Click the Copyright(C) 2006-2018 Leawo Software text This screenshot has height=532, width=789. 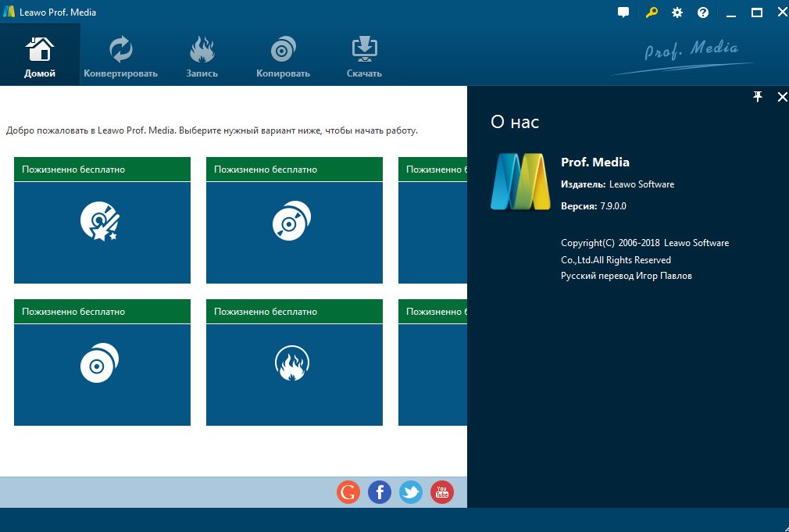(645, 243)
